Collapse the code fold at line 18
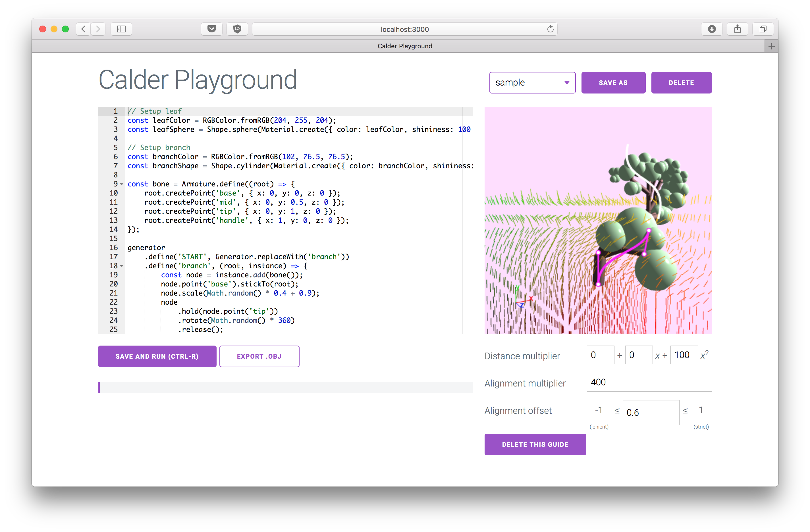The width and height of the screenshot is (810, 532). (122, 266)
